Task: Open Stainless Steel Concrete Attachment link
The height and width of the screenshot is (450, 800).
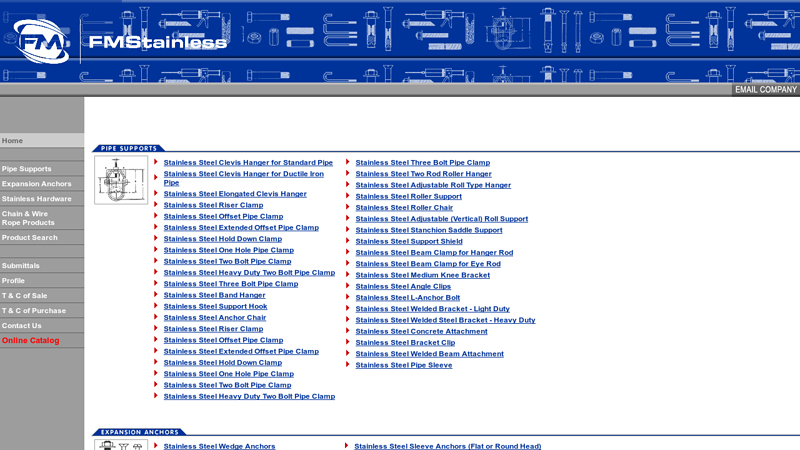Action: pos(421,331)
